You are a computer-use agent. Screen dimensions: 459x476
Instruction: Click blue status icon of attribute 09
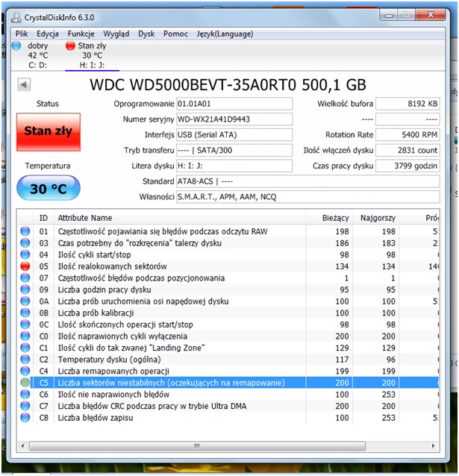coord(25,289)
